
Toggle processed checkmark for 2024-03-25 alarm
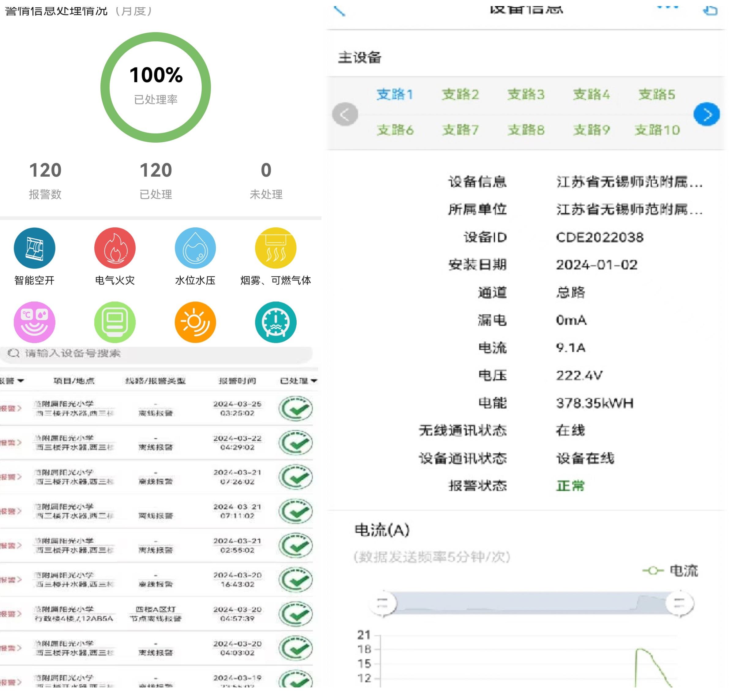coord(296,409)
